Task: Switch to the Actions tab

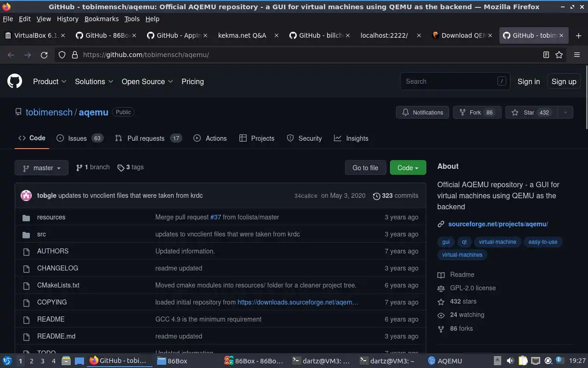Action: click(210, 138)
